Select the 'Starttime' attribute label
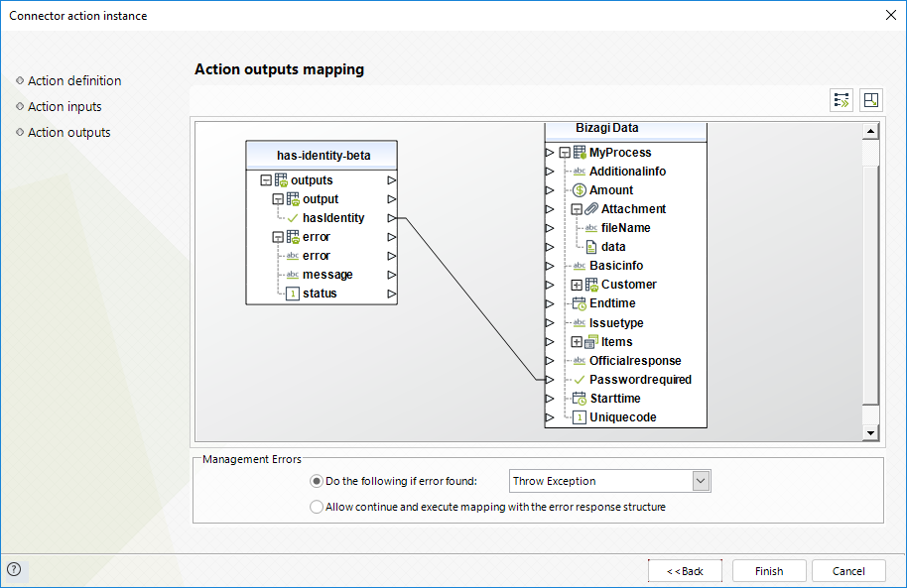 tap(615, 399)
